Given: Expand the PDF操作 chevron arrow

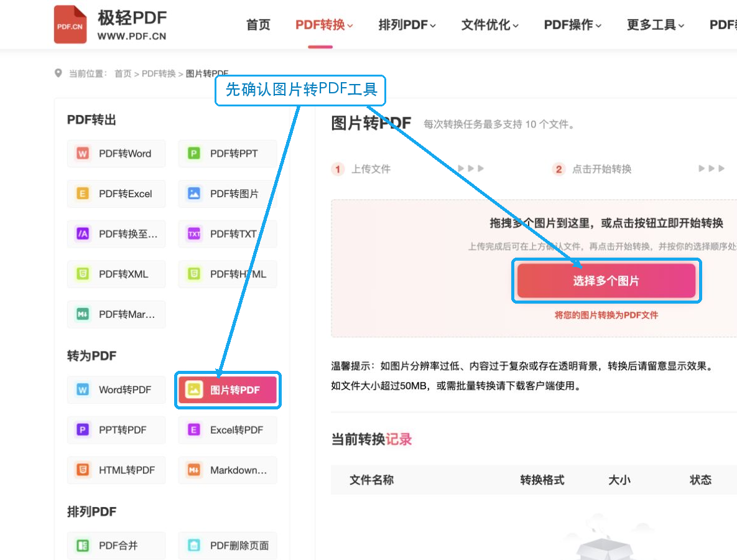Looking at the screenshot, I should pyautogui.click(x=598, y=26).
